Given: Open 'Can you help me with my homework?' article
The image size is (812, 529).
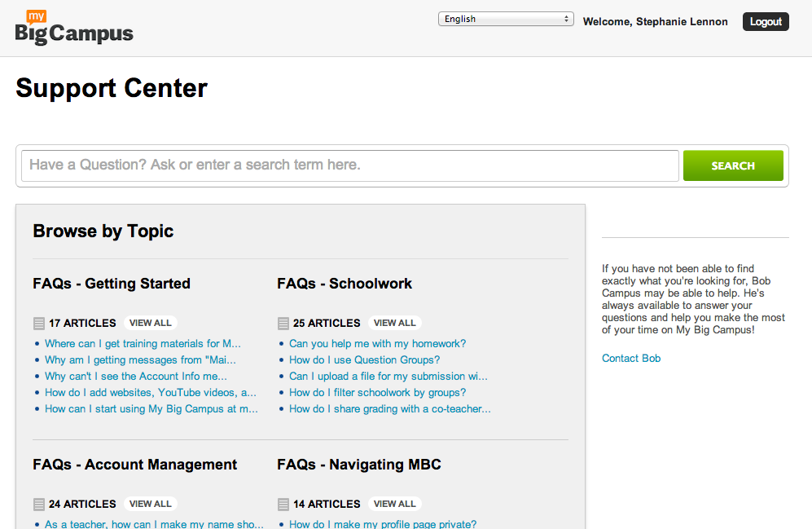Looking at the screenshot, I should 378,343.
